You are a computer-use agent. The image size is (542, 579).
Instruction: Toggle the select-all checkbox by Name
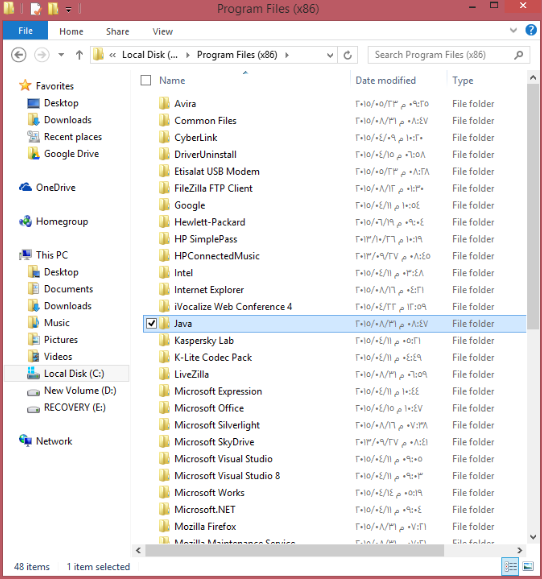point(146,80)
